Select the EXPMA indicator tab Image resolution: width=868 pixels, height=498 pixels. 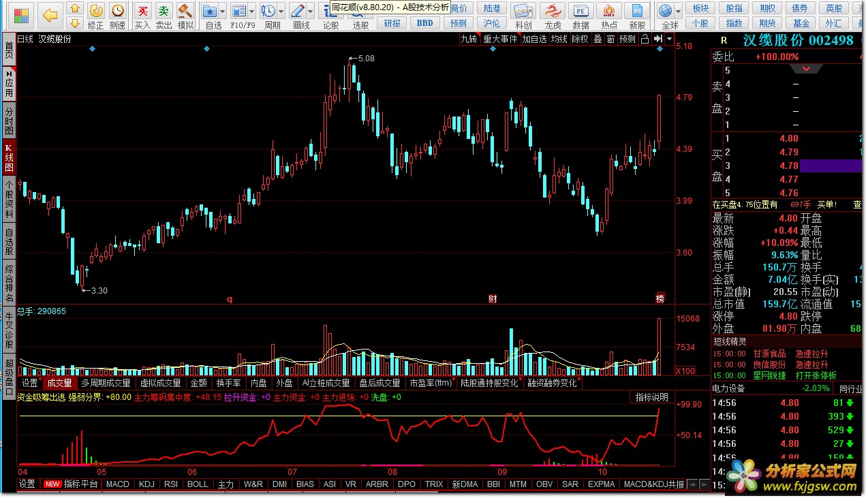click(x=602, y=484)
